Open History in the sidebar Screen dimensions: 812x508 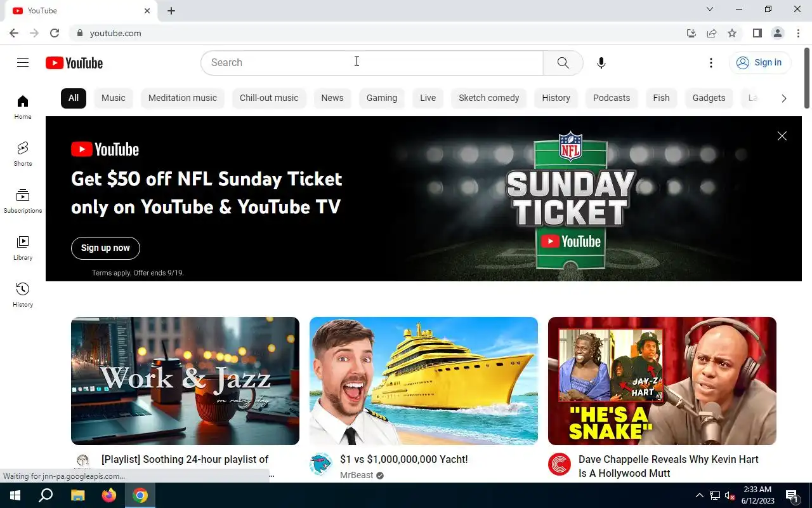pyautogui.click(x=23, y=295)
